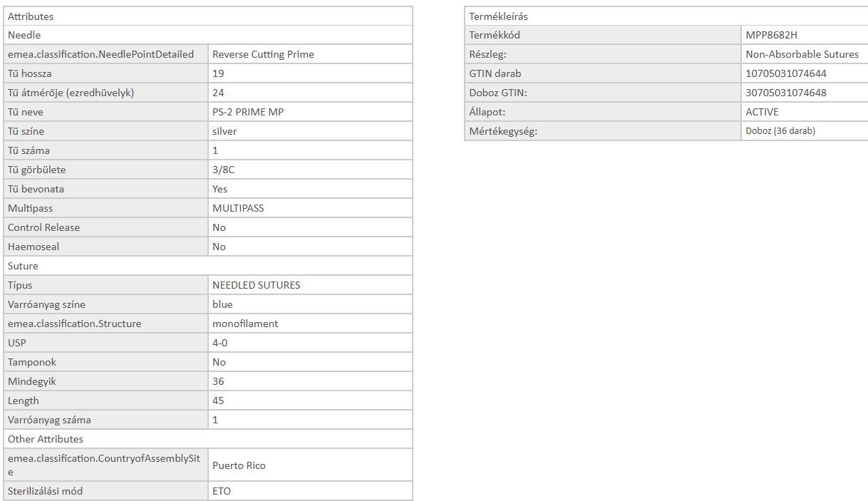Click the MULTIPASS value cell
This screenshot has width=868, height=501.
[238, 208]
